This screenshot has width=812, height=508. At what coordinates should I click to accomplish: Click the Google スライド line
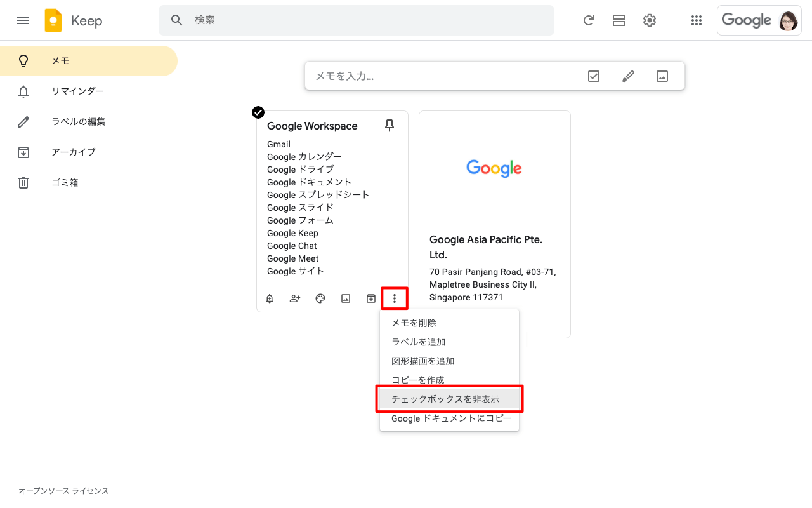[x=300, y=208]
